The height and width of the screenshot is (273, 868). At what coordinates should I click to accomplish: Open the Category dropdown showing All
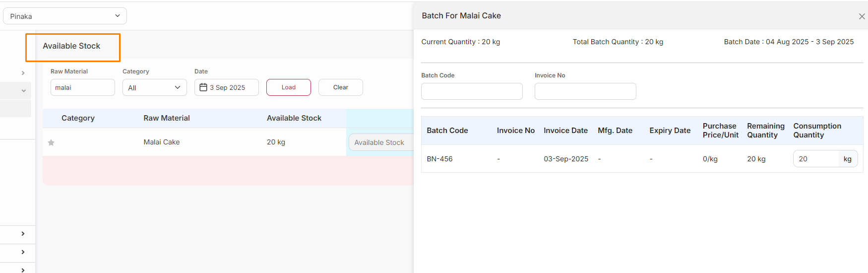click(x=154, y=87)
